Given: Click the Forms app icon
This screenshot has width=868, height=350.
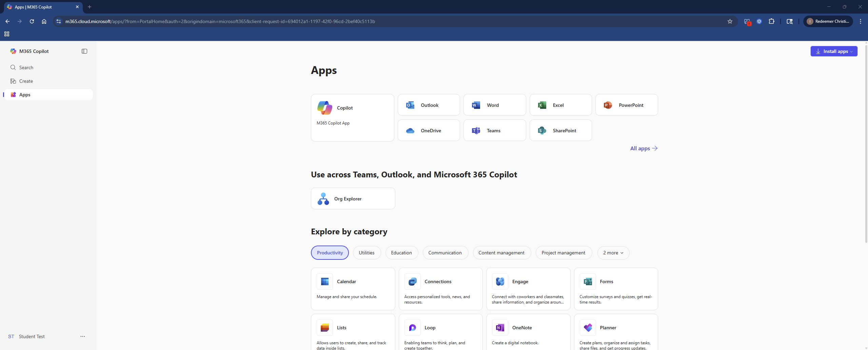Looking at the screenshot, I should point(588,281).
